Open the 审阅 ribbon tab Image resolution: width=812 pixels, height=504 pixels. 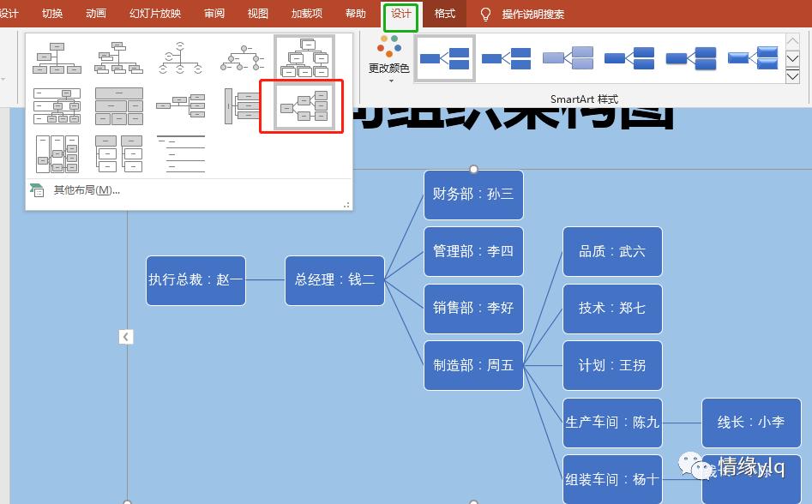(214, 14)
